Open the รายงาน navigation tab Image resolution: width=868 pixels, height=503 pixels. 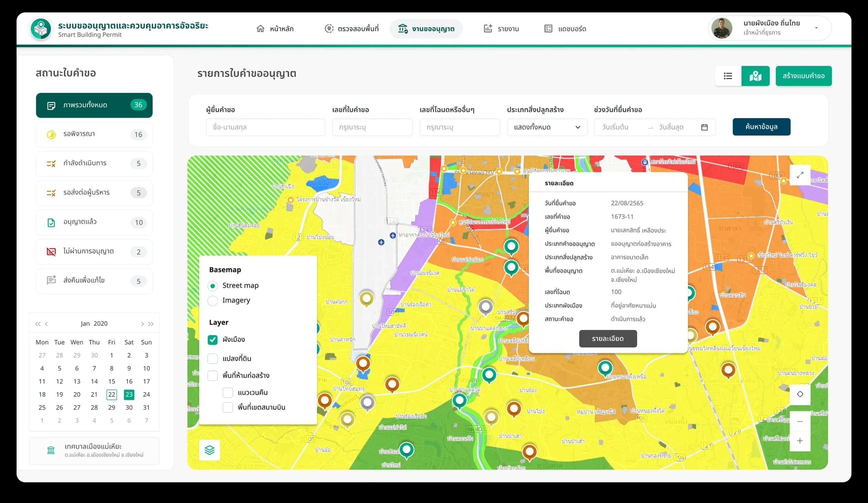coord(501,29)
